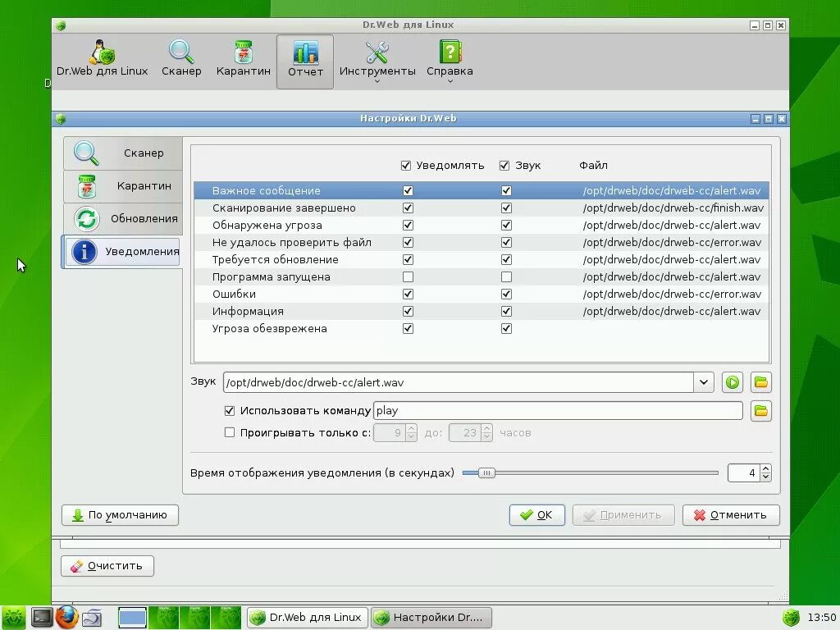The height and width of the screenshot is (630, 840).
Task: Switch to Карантин settings tab
Action: tap(123, 186)
